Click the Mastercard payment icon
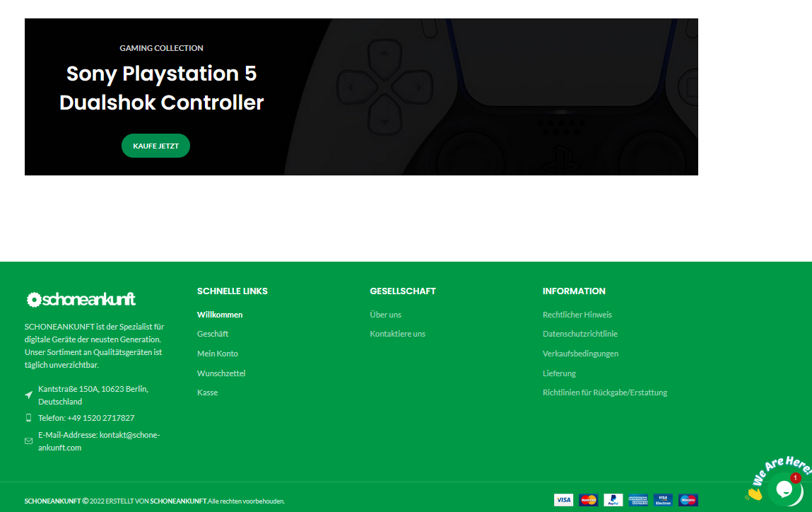Image resolution: width=812 pixels, height=512 pixels. pos(588,500)
